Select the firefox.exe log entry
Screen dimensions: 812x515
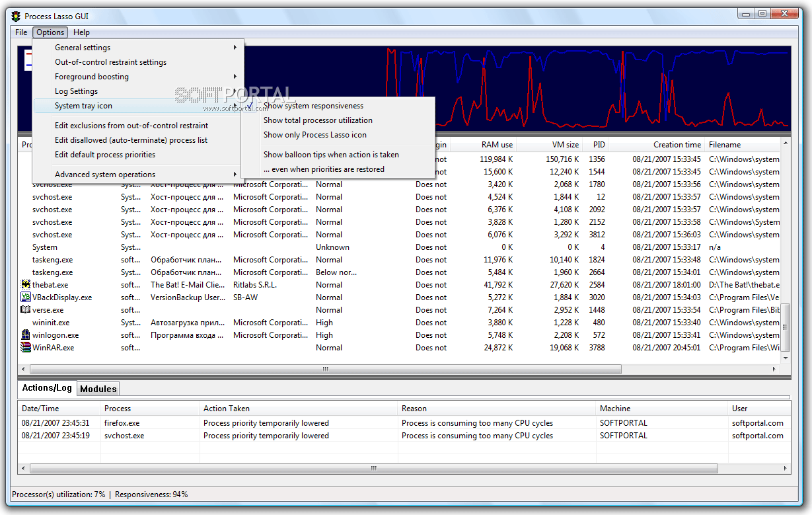pyautogui.click(x=122, y=423)
